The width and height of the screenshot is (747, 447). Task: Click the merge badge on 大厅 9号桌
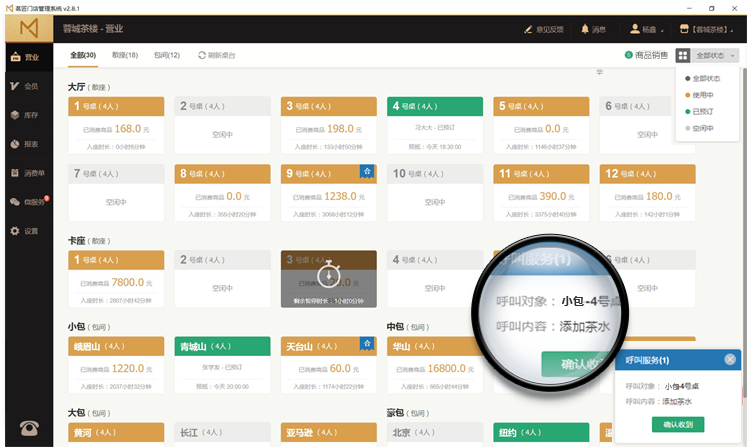pyautogui.click(x=367, y=171)
